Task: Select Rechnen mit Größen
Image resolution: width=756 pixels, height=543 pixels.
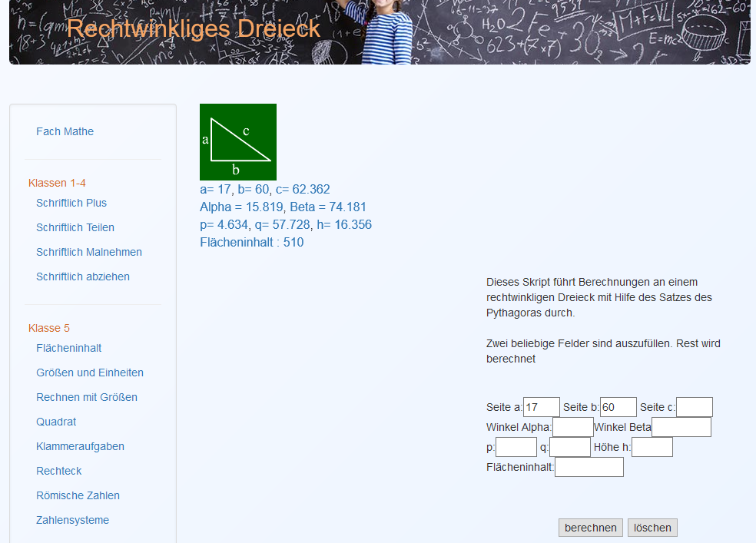Action: pyautogui.click(x=87, y=397)
